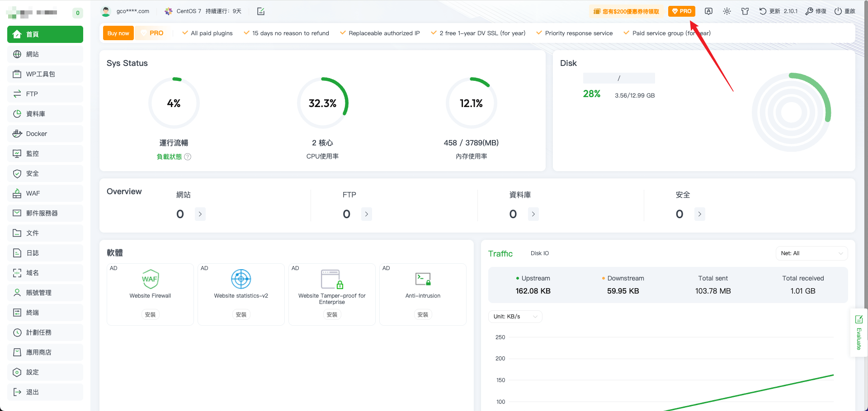Expand the 網站 count arrow in Overview
868x411 pixels.
(x=200, y=214)
